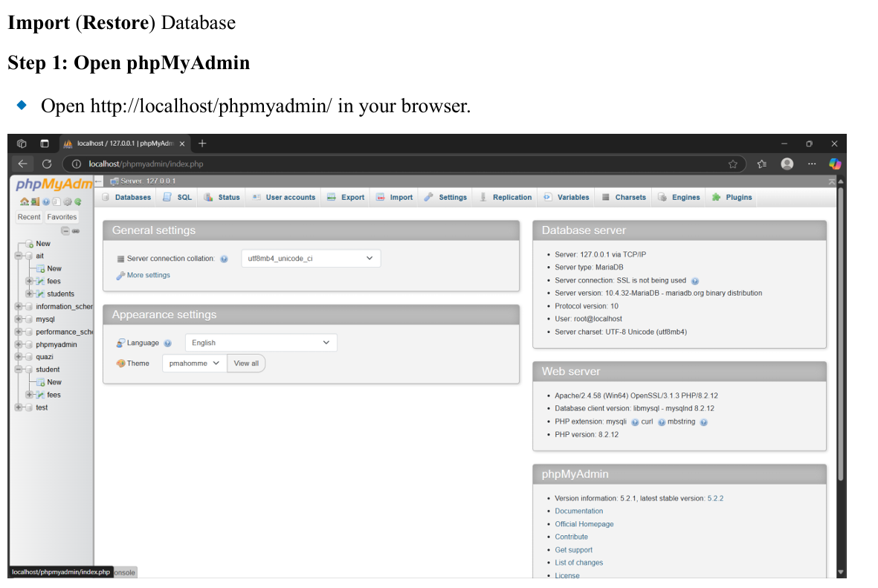Open the Theme dropdown showing pmahomme
The image size is (878, 588).
pyautogui.click(x=194, y=364)
